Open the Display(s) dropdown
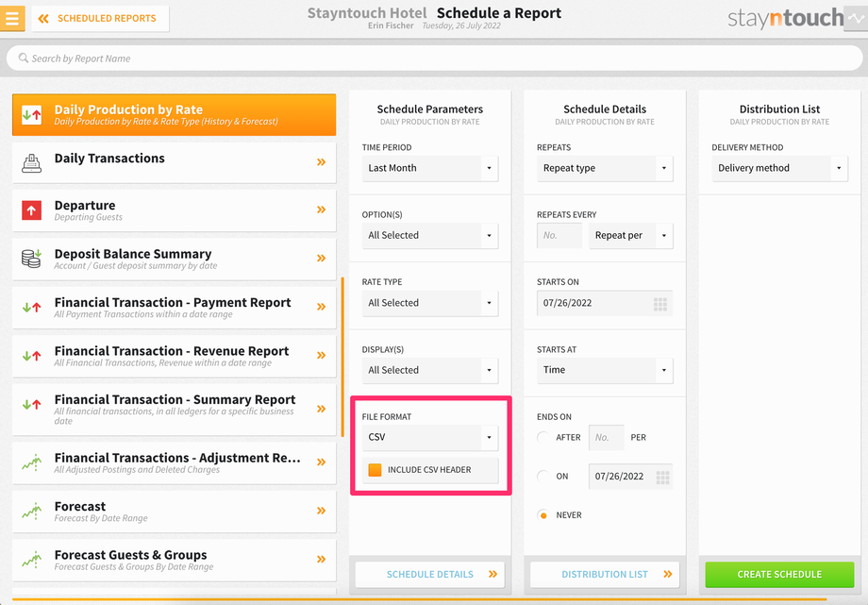The width and height of the screenshot is (868, 605). click(x=430, y=370)
